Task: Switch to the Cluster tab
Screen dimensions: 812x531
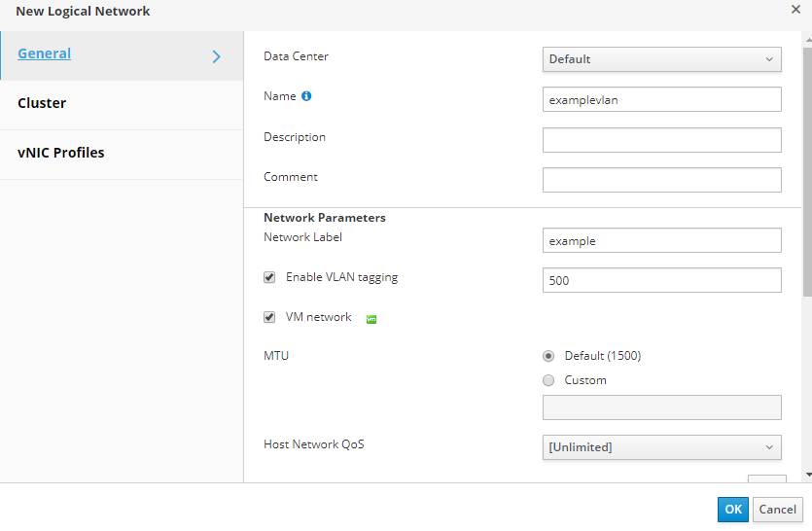Action: click(x=42, y=103)
